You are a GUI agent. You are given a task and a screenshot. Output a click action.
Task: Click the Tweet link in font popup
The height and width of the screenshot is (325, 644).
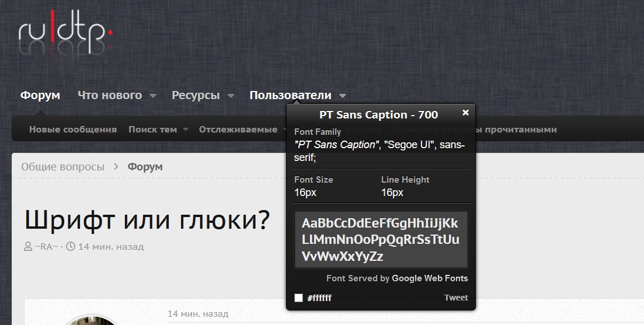click(456, 298)
